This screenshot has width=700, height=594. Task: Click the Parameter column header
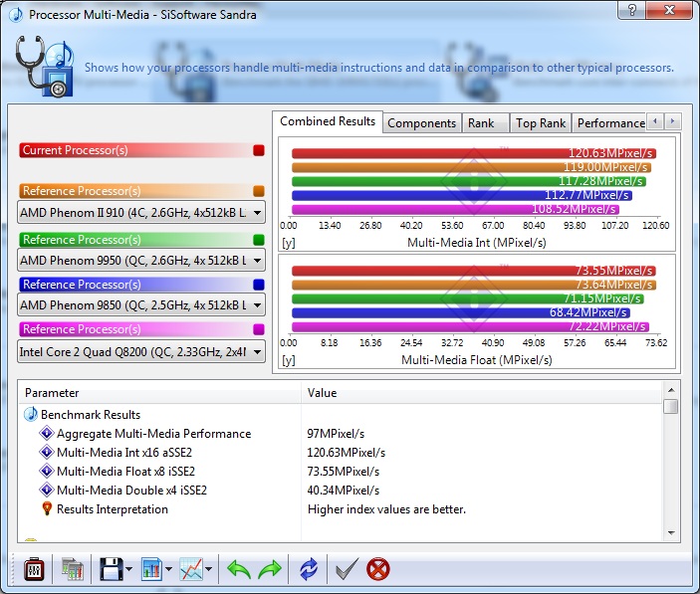click(x=160, y=393)
